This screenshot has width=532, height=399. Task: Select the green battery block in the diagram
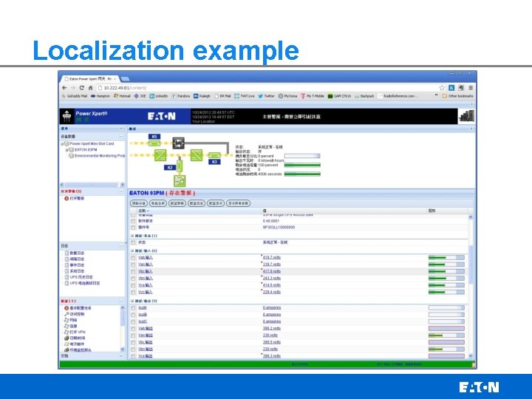180,181
